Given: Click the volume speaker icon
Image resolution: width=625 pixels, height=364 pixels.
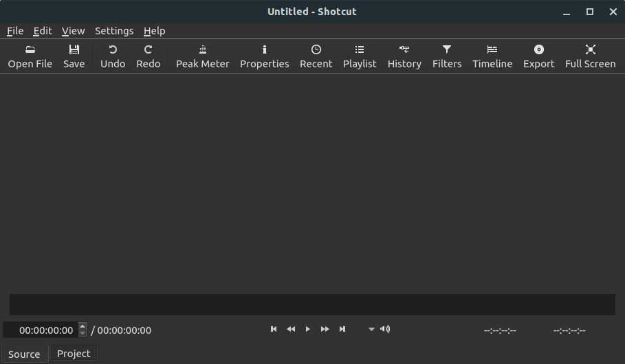Looking at the screenshot, I should (385, 330).
